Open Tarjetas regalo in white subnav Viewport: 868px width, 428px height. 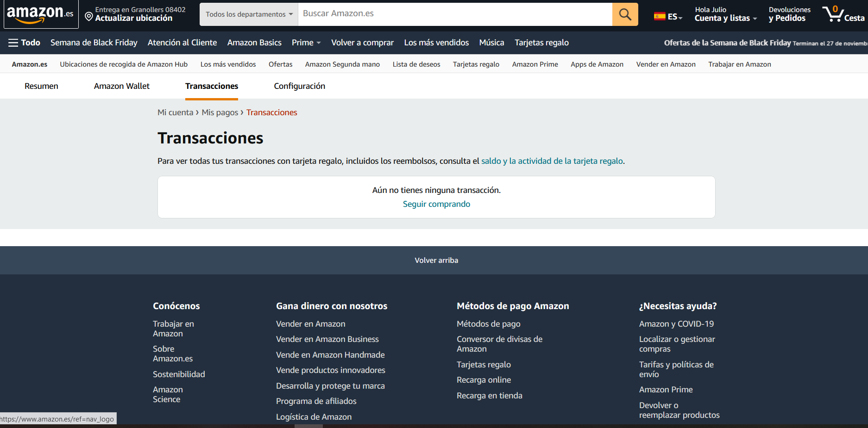[x=476, y=64]
